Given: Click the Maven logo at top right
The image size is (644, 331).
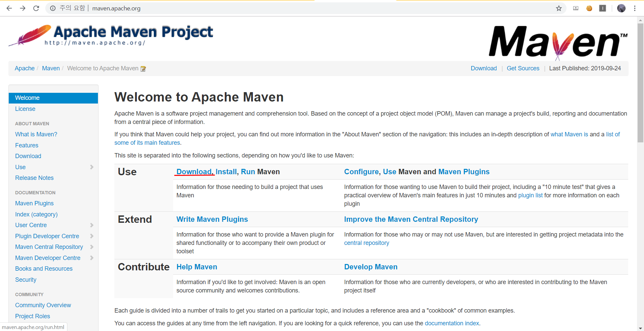Looking at the screenshot, I should pos(558,43).
